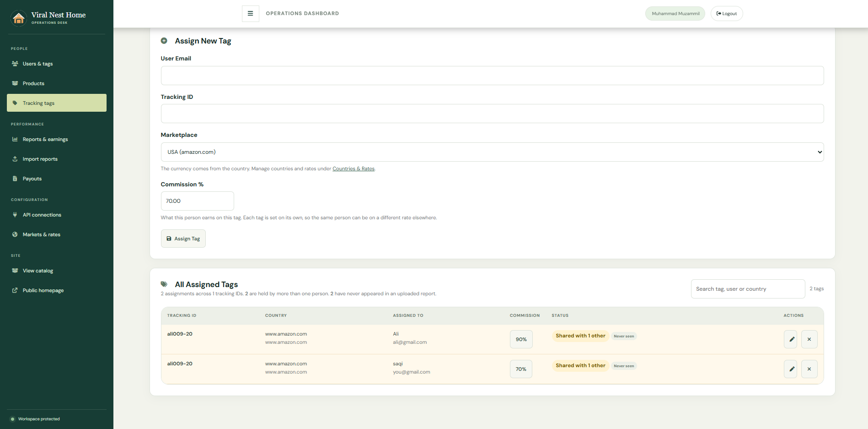Click the Markets & rates globe icon
Screen dimensions: 868x429
click(x=15, y=234)
